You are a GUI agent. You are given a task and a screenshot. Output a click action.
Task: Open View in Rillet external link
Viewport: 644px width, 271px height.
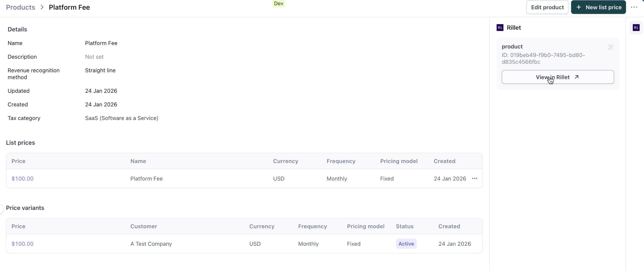tap(557, 77)
